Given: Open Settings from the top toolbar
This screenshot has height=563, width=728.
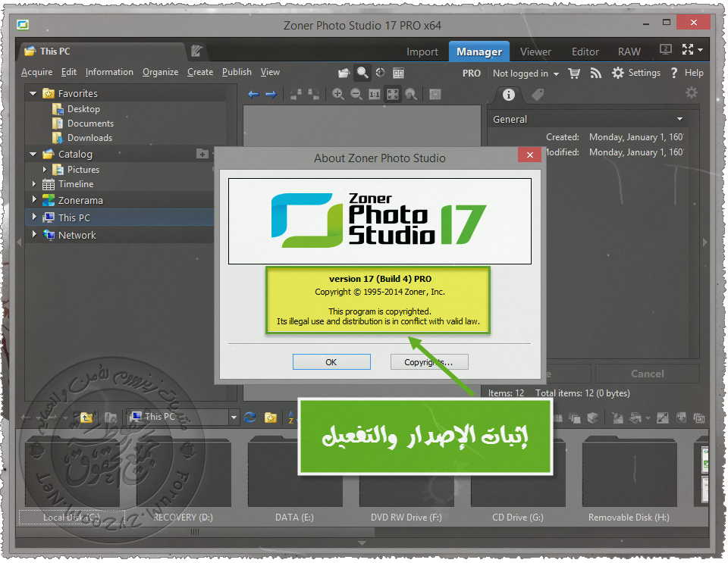Looking at the screenshot, I should (636, 73).
